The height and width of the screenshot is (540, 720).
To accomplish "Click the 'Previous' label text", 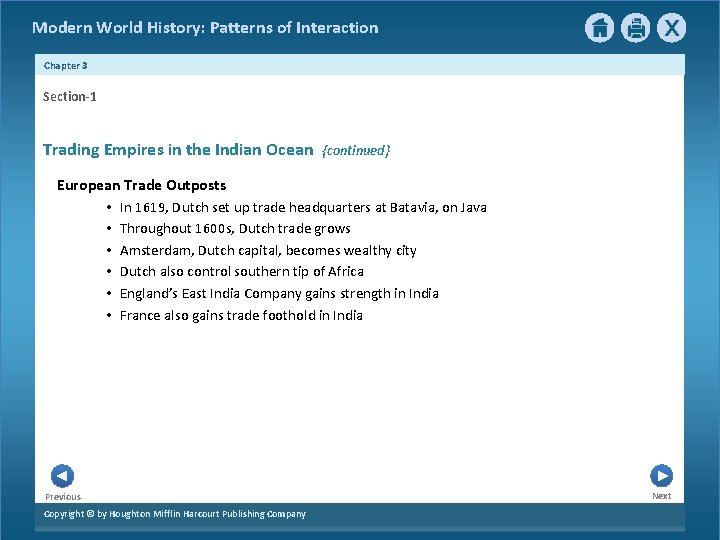I will click(63, 497).
